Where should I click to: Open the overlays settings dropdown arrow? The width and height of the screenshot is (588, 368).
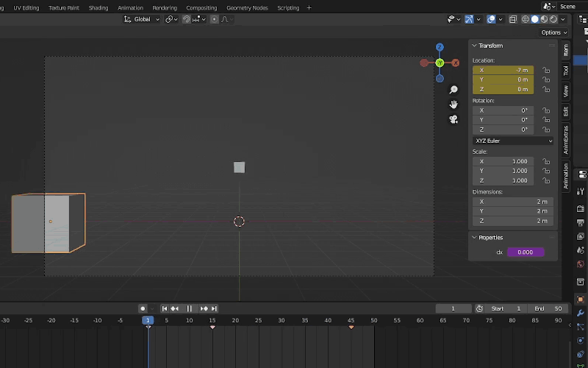point(501,19)
